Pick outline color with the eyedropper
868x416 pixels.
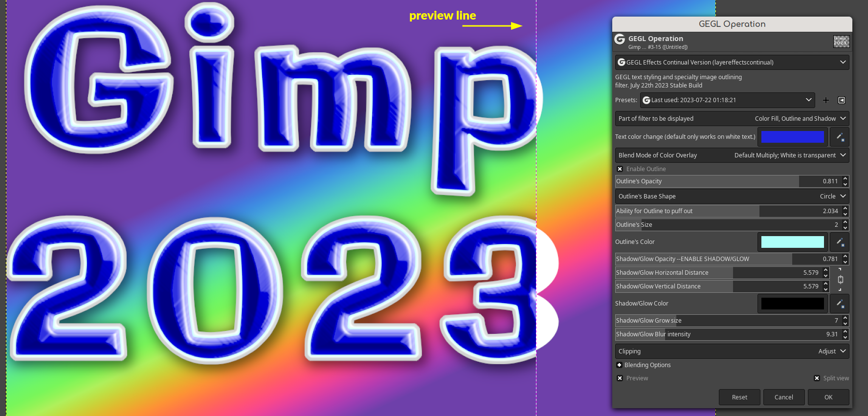840,242
